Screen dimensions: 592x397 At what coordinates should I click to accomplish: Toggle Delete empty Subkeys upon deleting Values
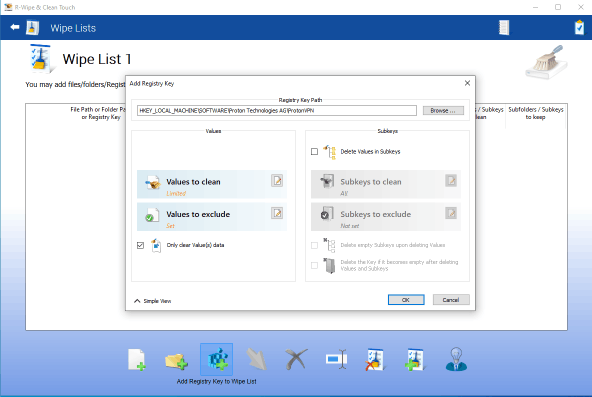pos(314,245)
